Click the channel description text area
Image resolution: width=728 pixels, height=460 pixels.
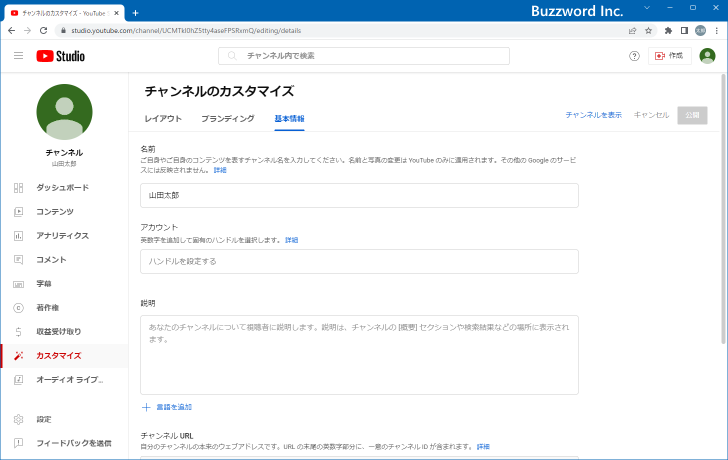359,355
